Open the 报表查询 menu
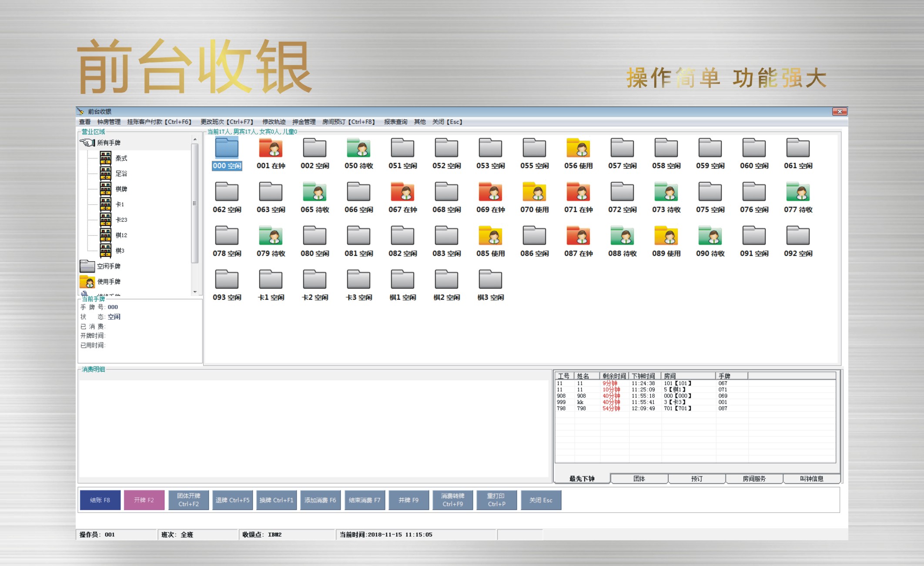 (x=395, y=122)
